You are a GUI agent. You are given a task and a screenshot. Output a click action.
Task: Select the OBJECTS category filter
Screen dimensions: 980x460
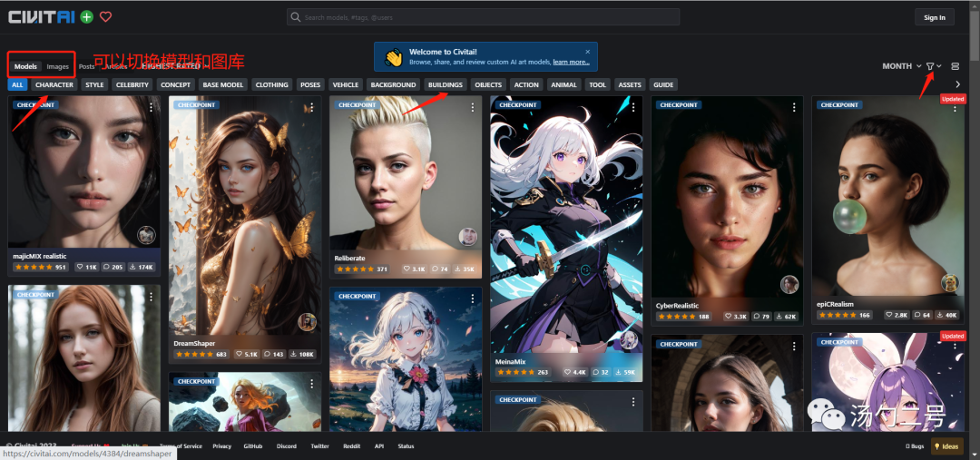(x=488, y=85)
